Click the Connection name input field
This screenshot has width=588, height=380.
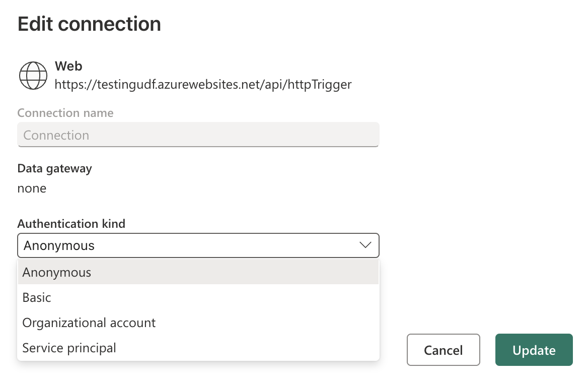198,135
